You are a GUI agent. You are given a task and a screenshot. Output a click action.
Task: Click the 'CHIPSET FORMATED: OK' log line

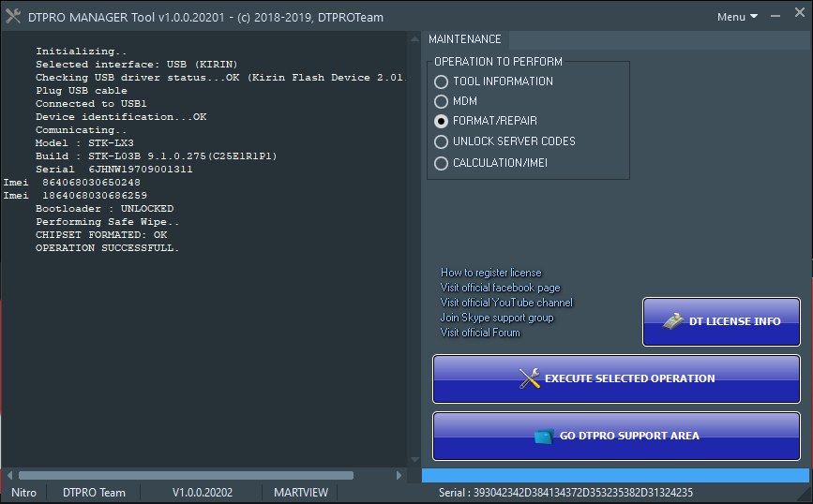(x=101, y=235)
